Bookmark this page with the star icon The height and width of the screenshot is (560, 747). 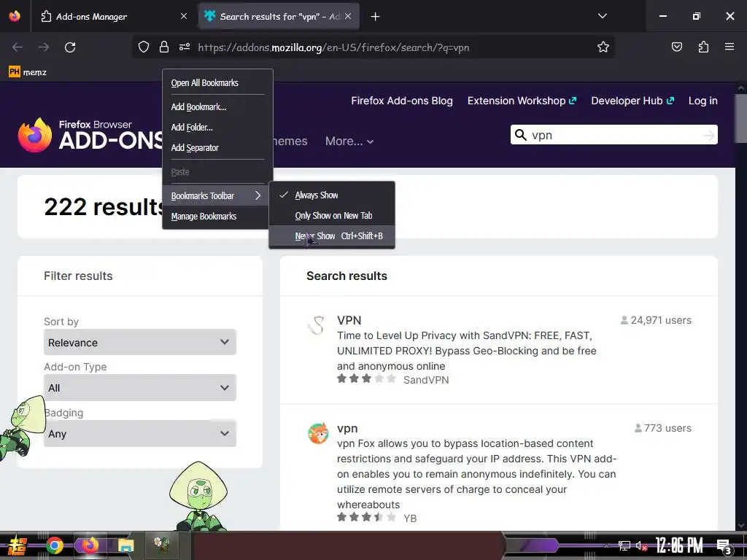(x=603, y=47)
